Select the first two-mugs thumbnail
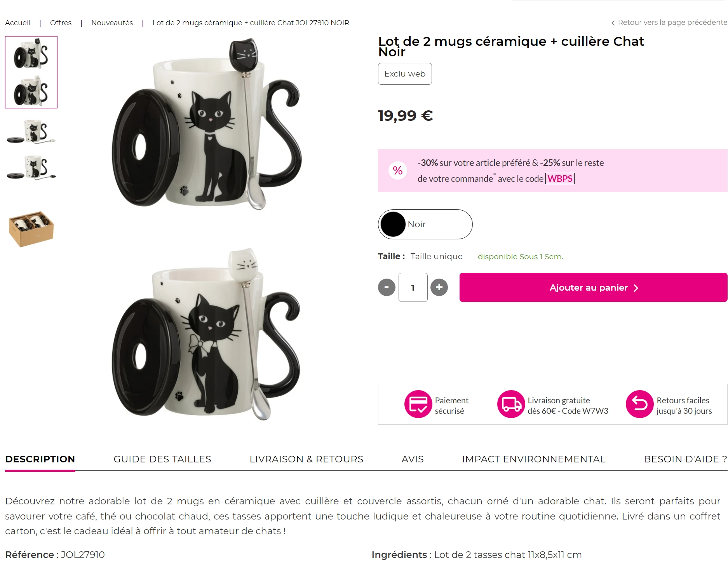The height and width of the screenshot is (584, 728). (31, 72)
